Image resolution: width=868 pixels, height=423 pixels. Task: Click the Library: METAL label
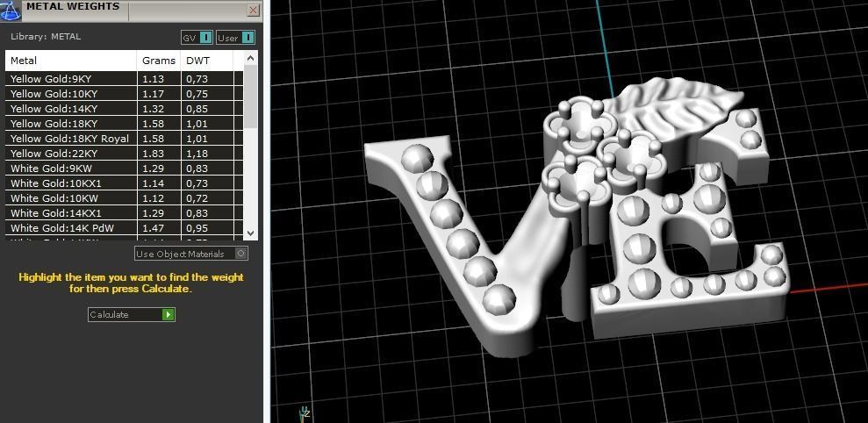46,37
